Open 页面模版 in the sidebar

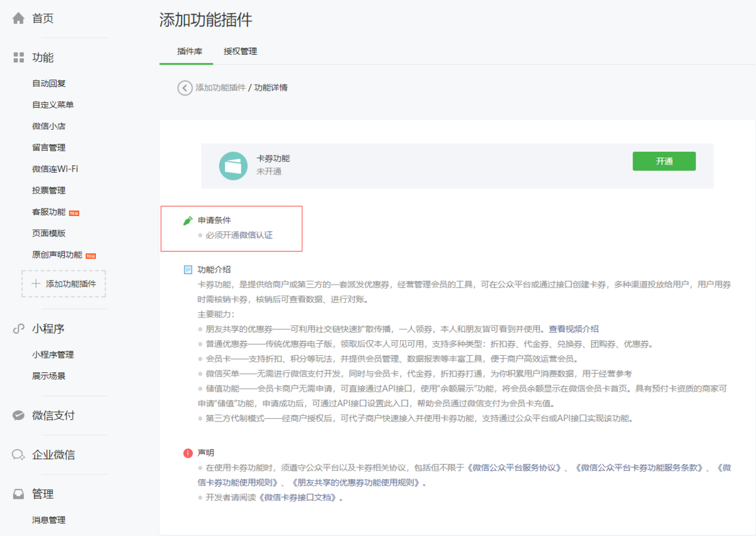click(x=49, y=233)
